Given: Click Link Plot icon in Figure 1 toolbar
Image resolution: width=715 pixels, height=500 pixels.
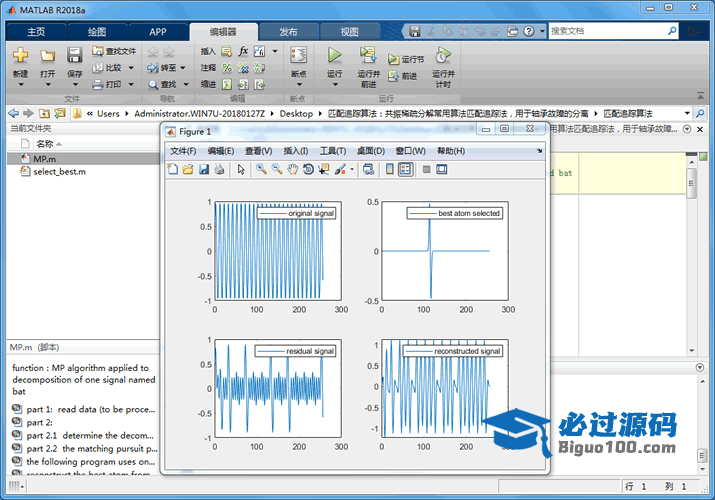Looking at the screenshot, I should tap(368, 170).
